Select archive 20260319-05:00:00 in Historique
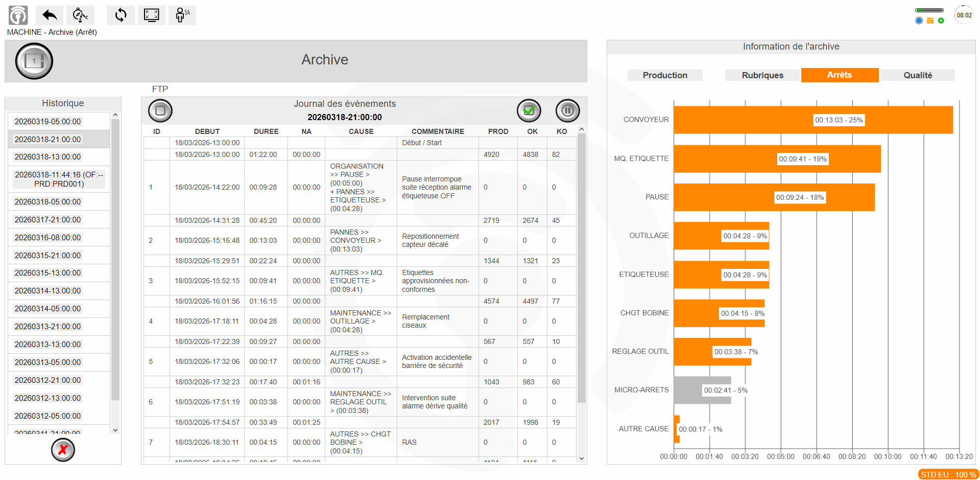 coord(48,122)
